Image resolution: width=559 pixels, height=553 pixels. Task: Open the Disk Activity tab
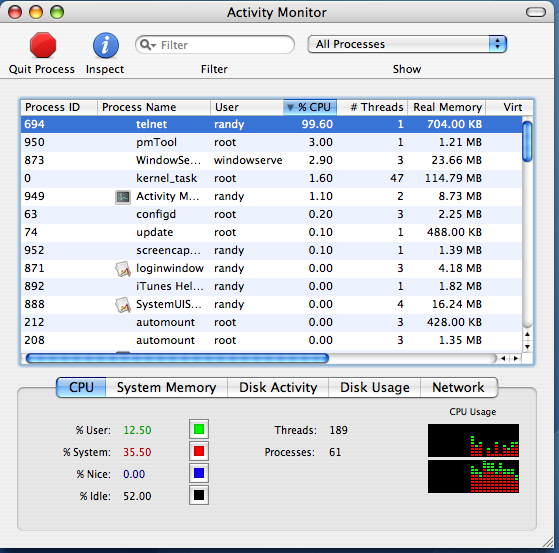pos(278,387)
